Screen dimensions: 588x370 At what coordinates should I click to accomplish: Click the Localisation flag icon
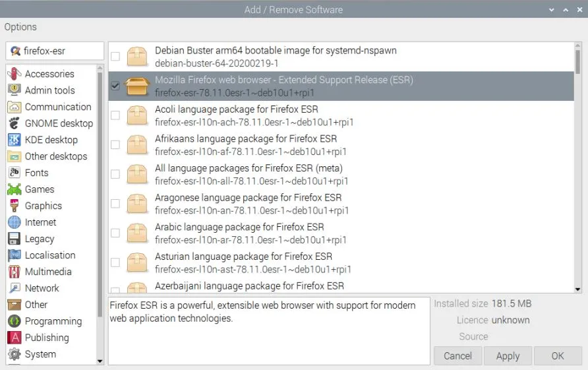15,255
